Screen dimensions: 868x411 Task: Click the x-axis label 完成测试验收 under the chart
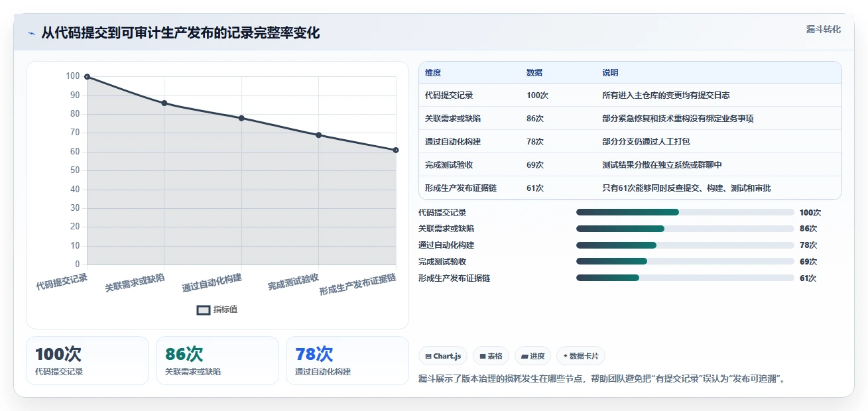pos(294,282)
